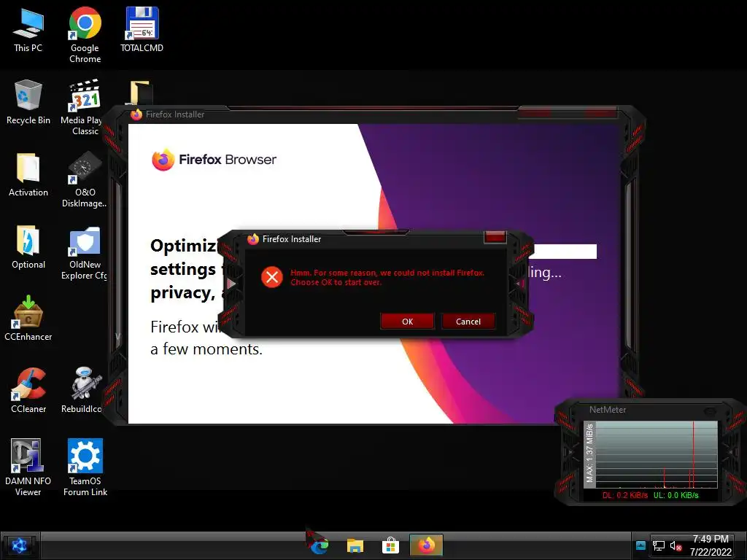Select the O&O DiskImage shortcut
Viewport: 747px width, 560px height.
(x=85, y=179)
